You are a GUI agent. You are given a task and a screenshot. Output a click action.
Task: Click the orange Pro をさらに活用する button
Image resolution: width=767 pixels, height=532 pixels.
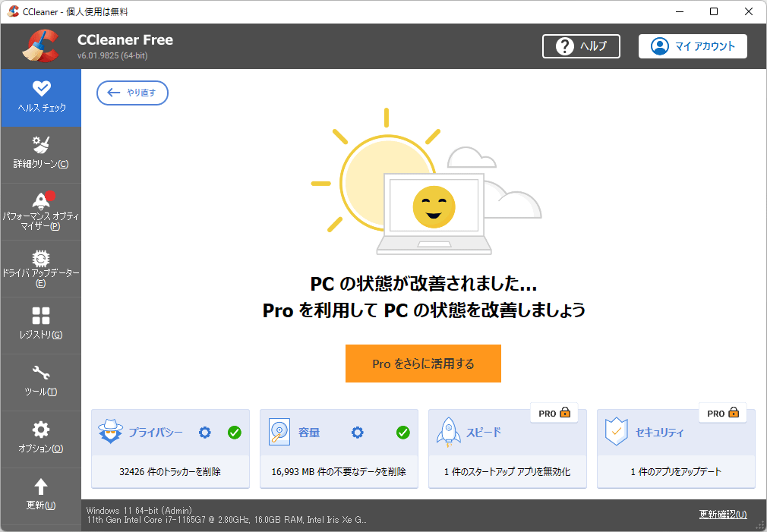click(x=423, y=364)
